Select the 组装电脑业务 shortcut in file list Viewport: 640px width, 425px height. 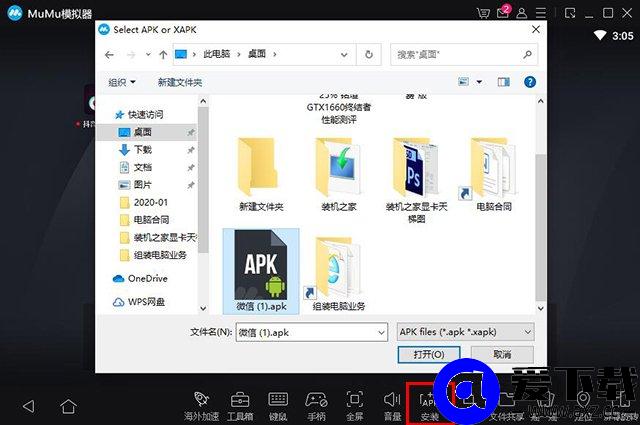338,274
